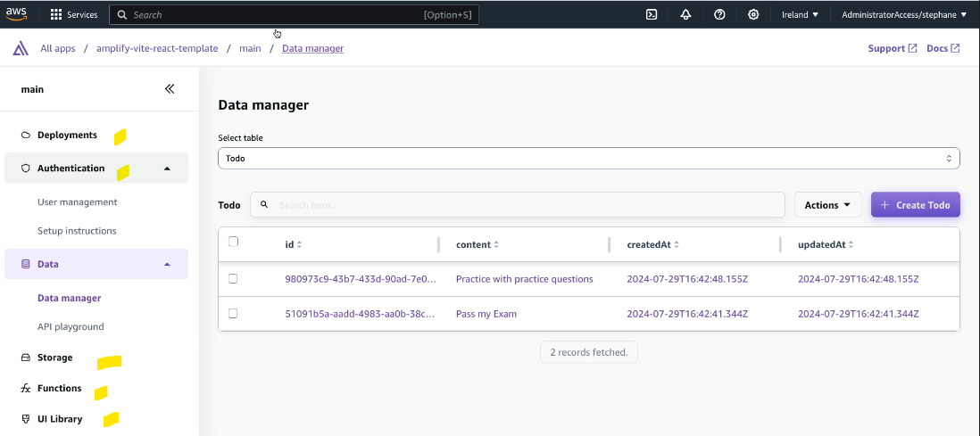The height and width of the screenshot is (436, 980).
Task: Open the notifications bell icon
Action: click(685, 14)
